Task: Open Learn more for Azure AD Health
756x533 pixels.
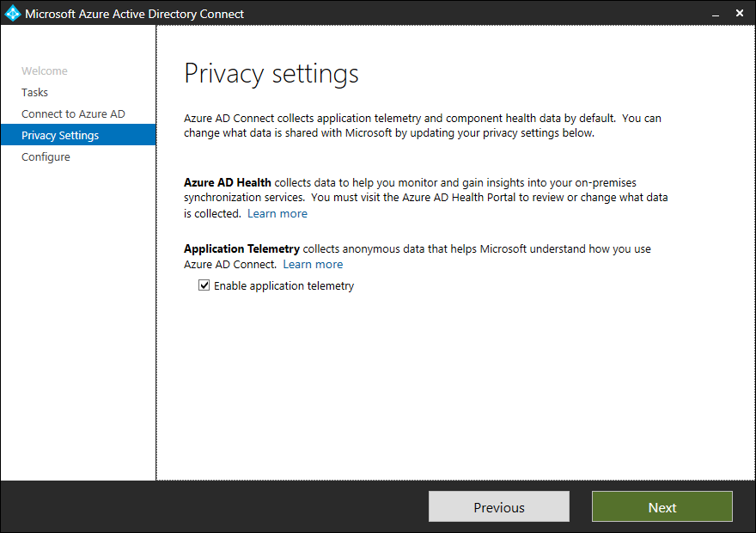Action: pos(277,212)
